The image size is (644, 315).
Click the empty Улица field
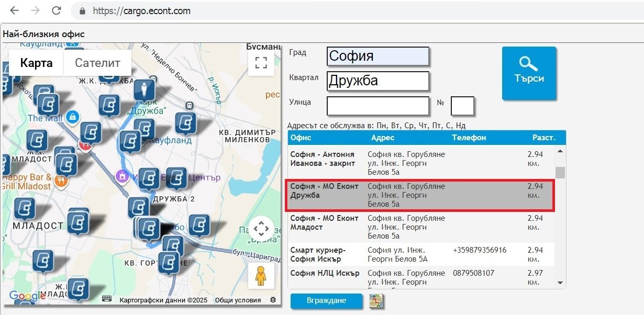(377, 106)
